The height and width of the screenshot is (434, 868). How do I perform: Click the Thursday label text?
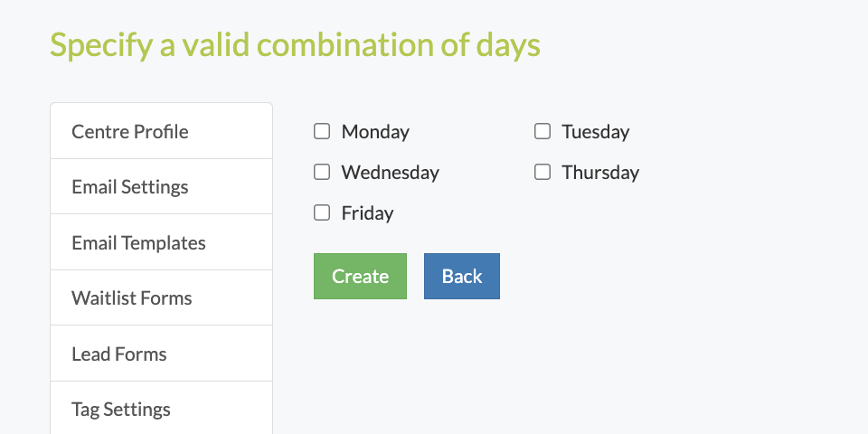[x=600, y=172]
